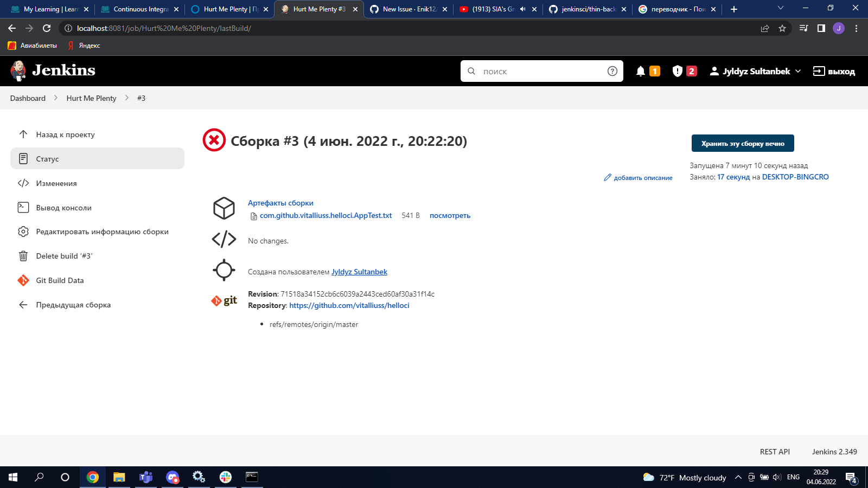Expand the Hurt Me Plenty breadcrumb chevron
The image size is (868, 488).
[x=126, y=98]
